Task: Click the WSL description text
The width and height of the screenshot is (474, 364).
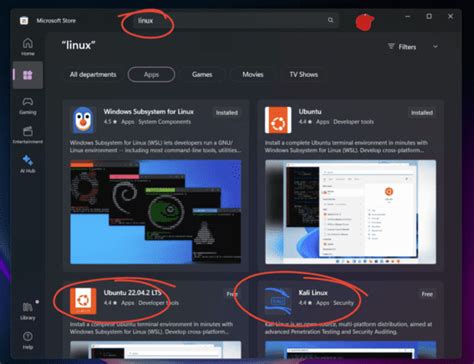Action: [155, 147]
